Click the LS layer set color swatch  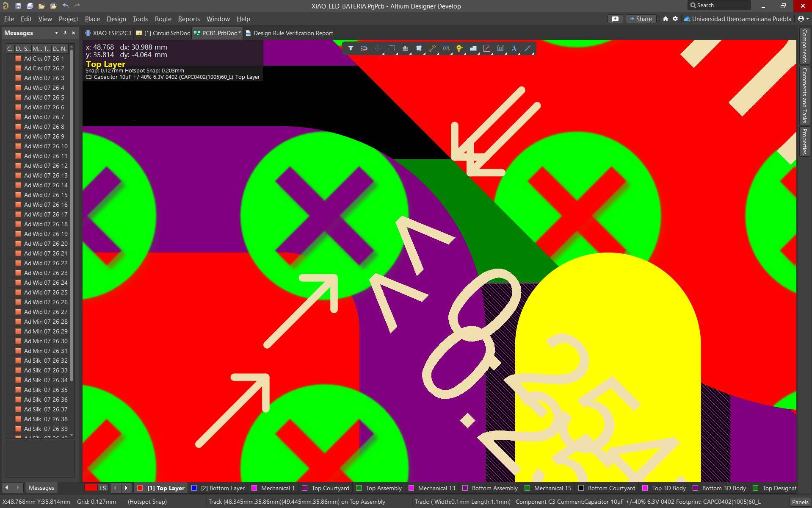[97, 488]
